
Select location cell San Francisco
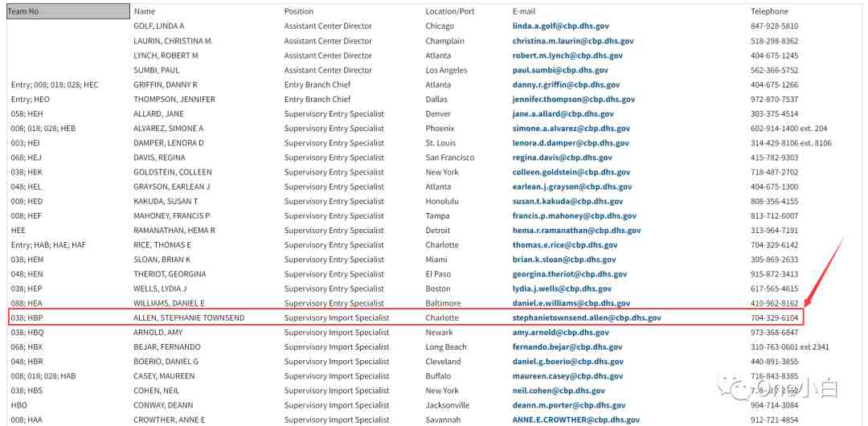pos(450,158)
